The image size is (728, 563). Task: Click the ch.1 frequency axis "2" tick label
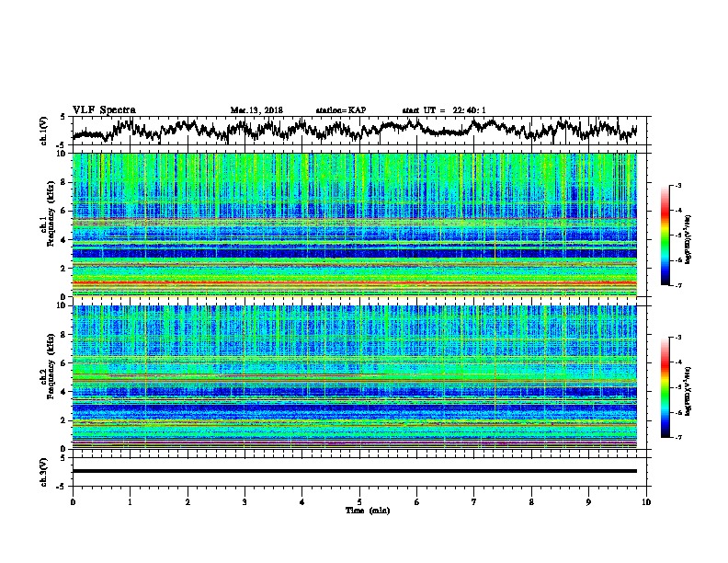coord(64,269)
